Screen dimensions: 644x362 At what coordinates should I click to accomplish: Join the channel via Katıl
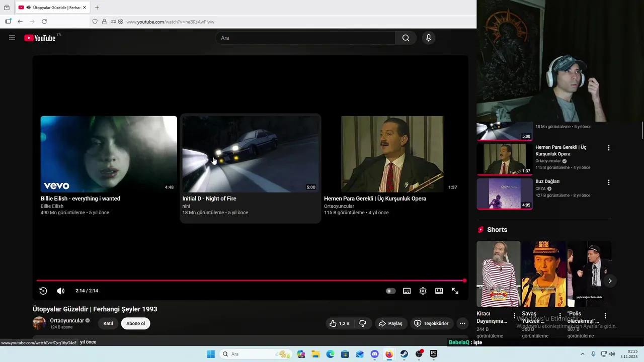point(108,323)
